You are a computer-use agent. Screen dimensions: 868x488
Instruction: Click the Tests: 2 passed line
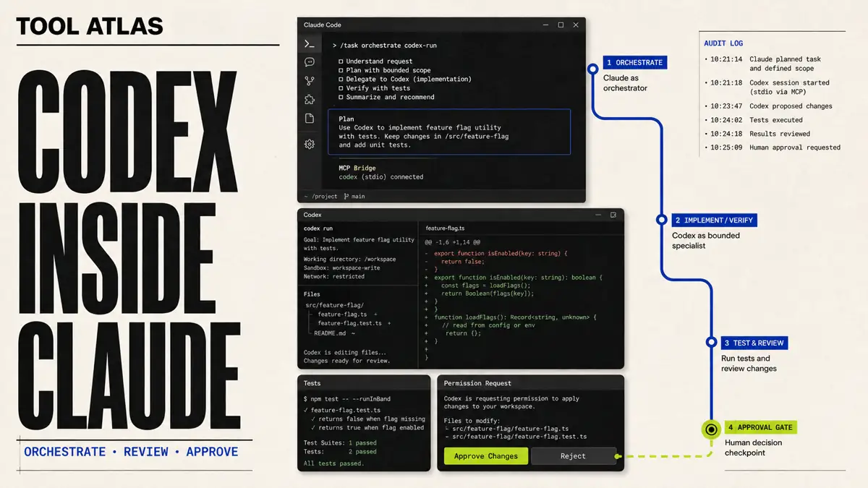tap(340, 451)
